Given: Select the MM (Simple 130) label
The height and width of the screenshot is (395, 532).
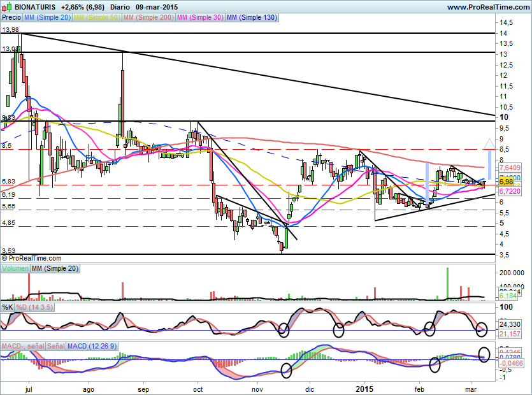Looking at the screenshot, I should tap(252, 17).
